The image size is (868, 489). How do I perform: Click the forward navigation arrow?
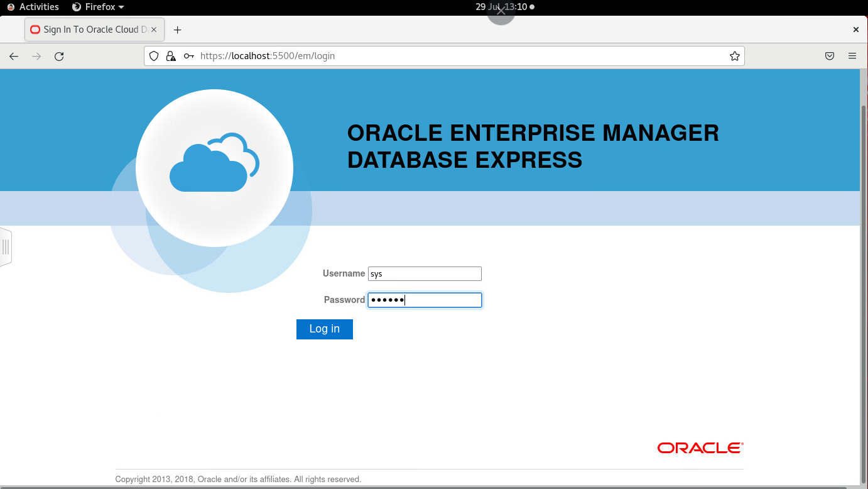(36, 56)
